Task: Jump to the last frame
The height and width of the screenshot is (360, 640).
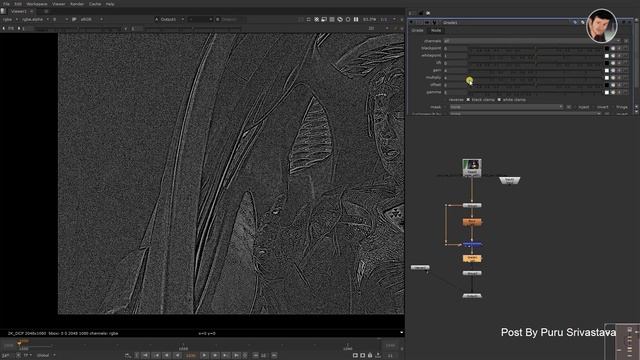Action: [x=236, y=356]
